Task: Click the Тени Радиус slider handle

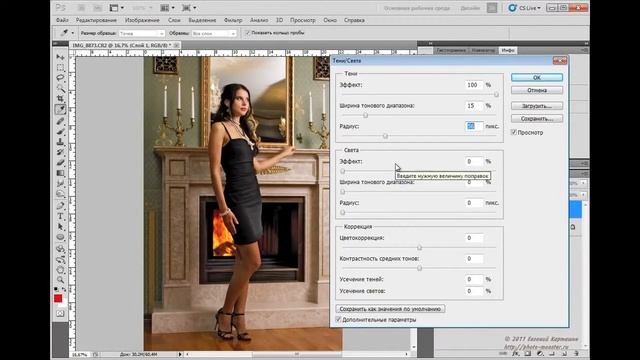Action: [x=385, y=136]
